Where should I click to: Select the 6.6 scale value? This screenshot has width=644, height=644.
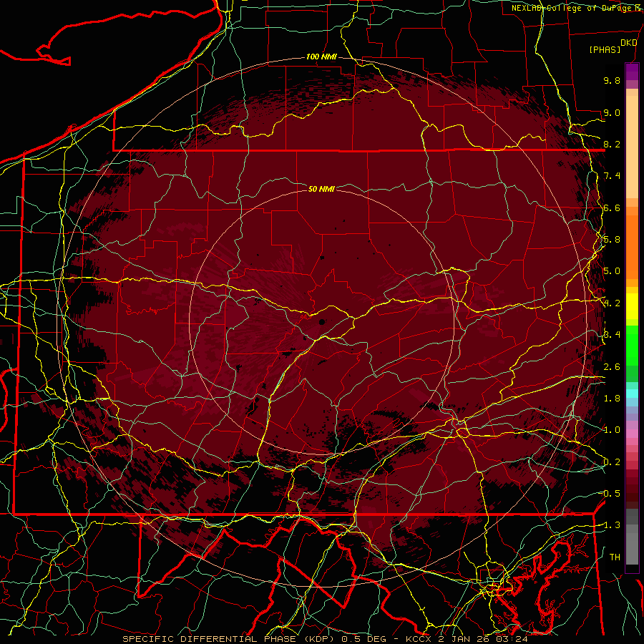[612, 208]
